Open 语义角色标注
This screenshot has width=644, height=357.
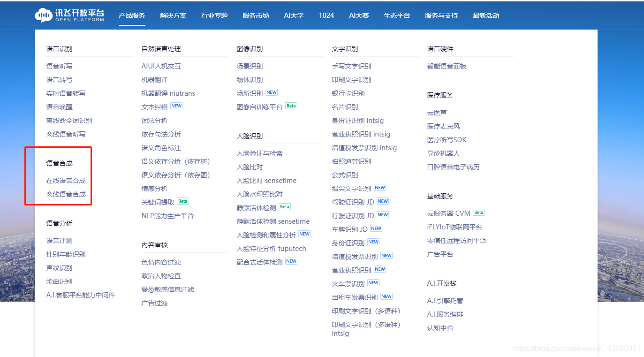tap(161, 148)
